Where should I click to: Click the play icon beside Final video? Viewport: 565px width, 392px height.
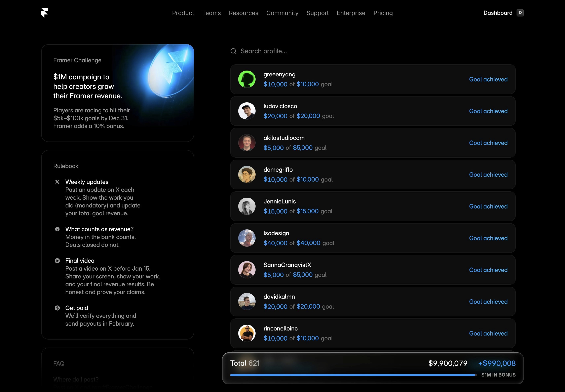point(57,261)
